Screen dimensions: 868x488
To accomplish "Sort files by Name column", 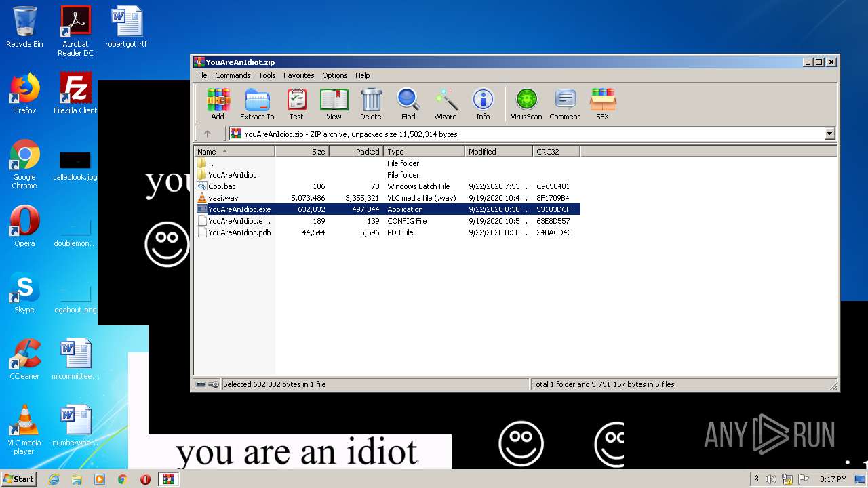I will pyautogui.click(x=234, y=152).
